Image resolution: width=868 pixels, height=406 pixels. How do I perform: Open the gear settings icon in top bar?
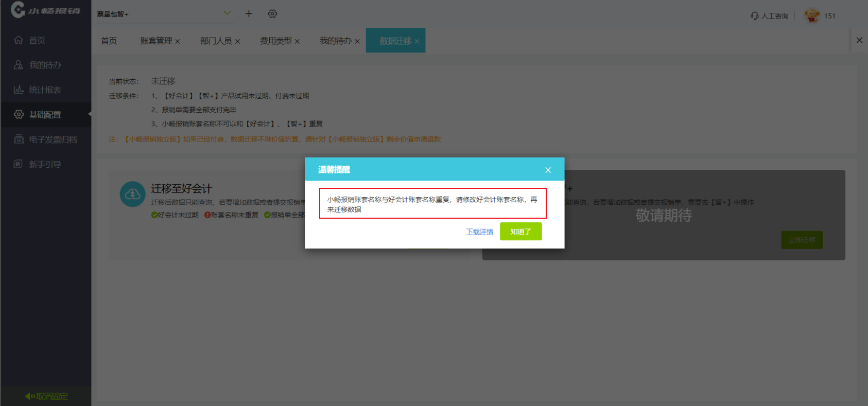pyautogui.click(x=272, y=14)
